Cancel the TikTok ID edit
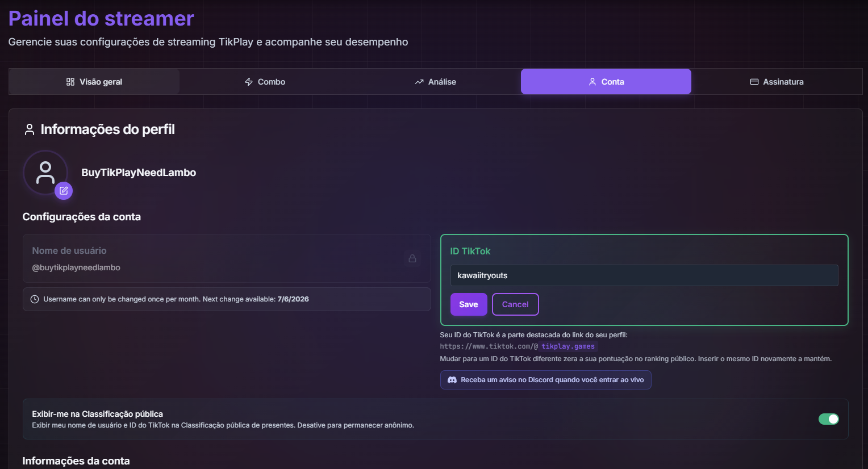Image resolution: width=868 pixels, height=469 pixels. pyautogui.click(x=515, y=304)
